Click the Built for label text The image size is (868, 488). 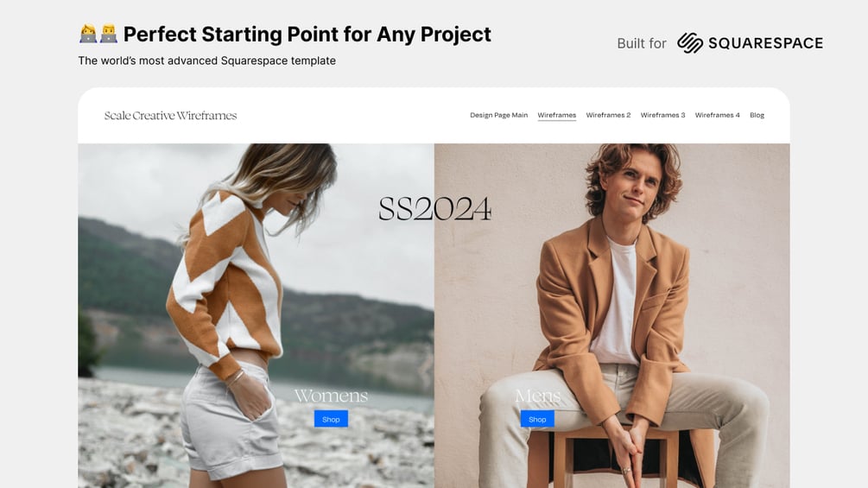(642, 43)
